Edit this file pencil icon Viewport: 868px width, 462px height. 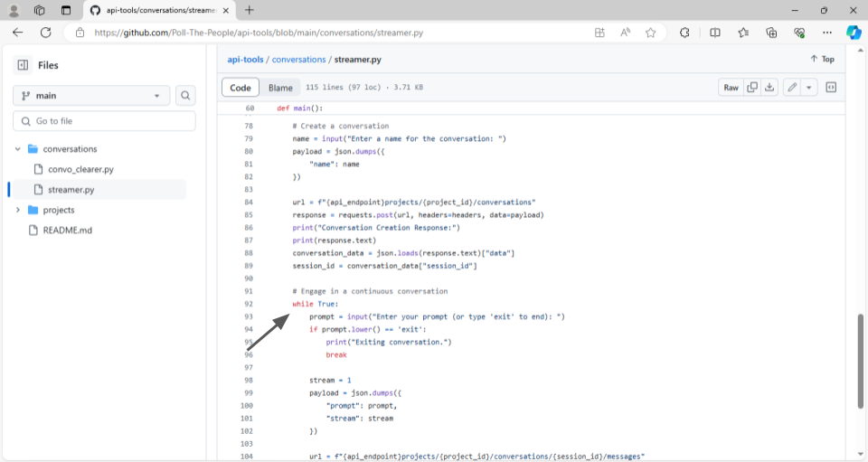792,88
